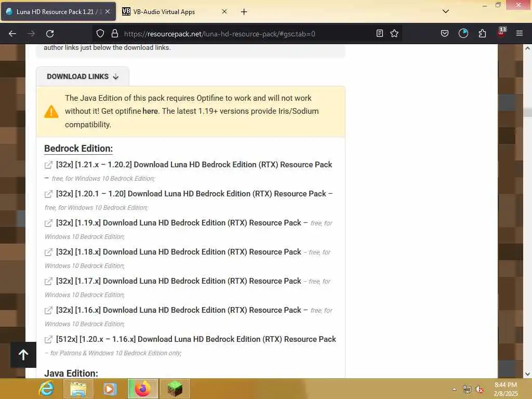532x399 pixels.
Task: Click the page scrollbar up arrow
Action: 527,48
